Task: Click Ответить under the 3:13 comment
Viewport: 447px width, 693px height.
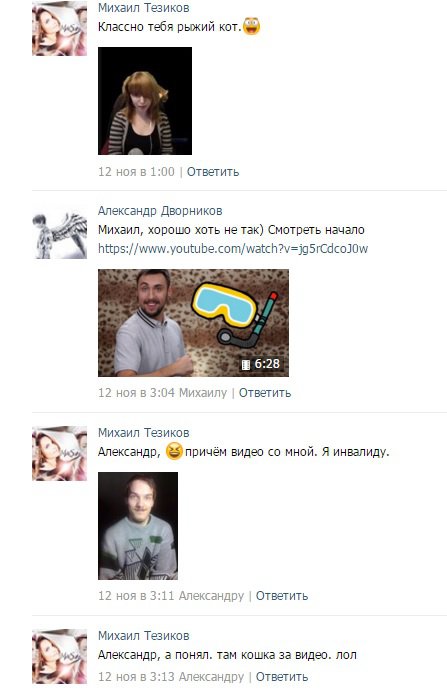Action: pos(282,677)
